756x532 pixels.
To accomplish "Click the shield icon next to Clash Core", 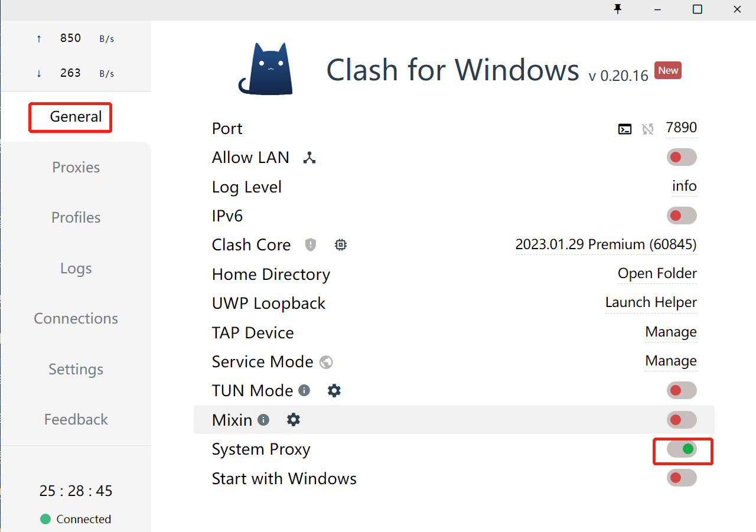I will coord(311,244).
